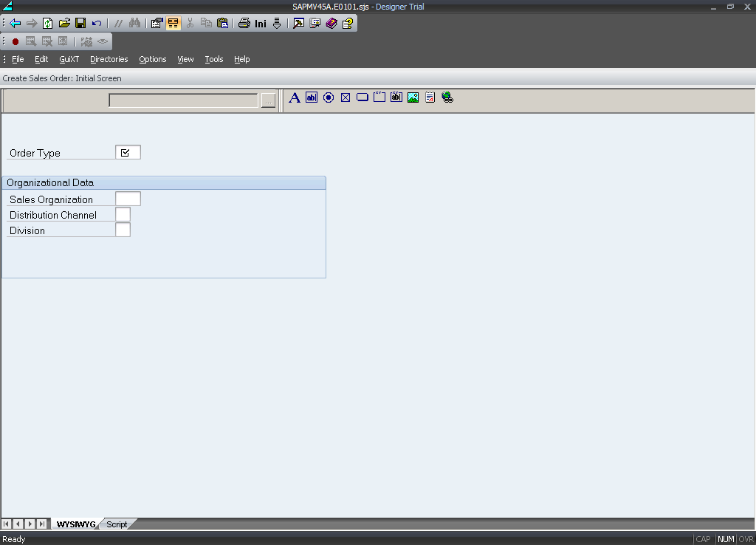Select the image element tool icon
The width and height of the screenshot is (756, 545).
413,97
